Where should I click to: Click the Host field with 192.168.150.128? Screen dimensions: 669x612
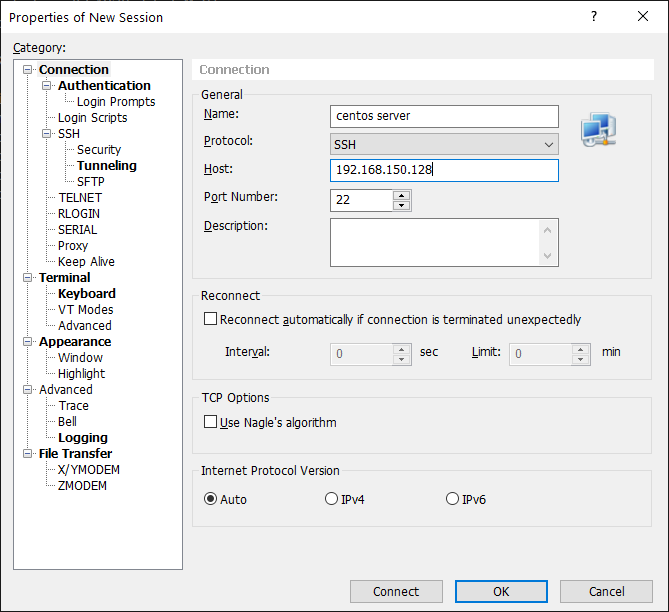pos(444,170)
